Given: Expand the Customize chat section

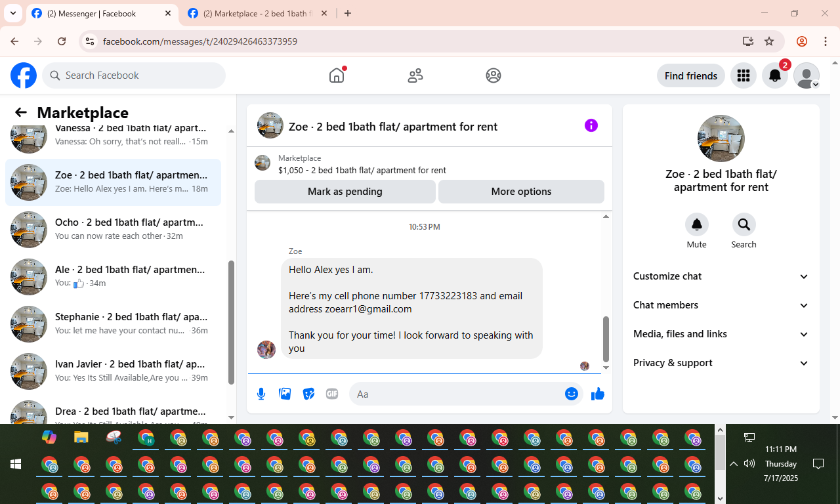Looking at the screenshot, I should 721,276.
